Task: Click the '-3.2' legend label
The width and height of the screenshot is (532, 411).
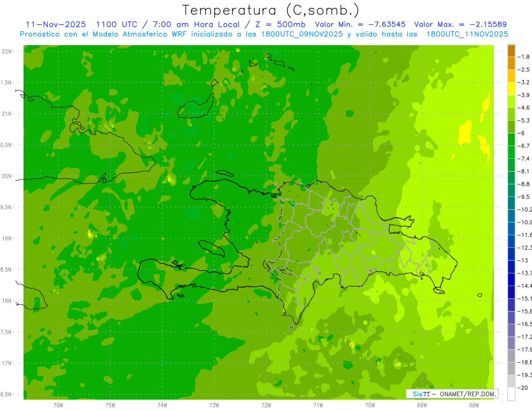Action: pyautogui.click(x=524, y=82)
